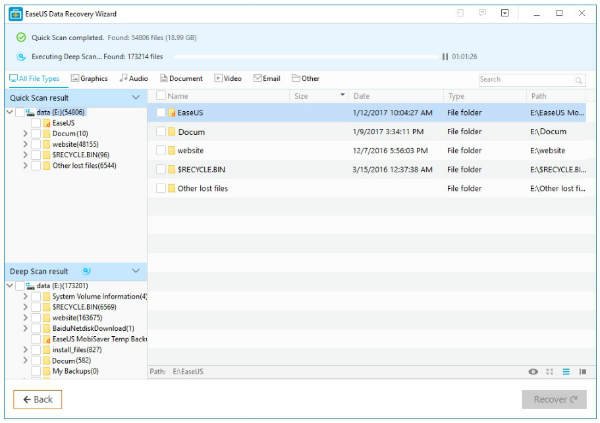Viewport: 600px width, 423px height.
Task: Sort by Name column header
Action: (x=178, y=96)
